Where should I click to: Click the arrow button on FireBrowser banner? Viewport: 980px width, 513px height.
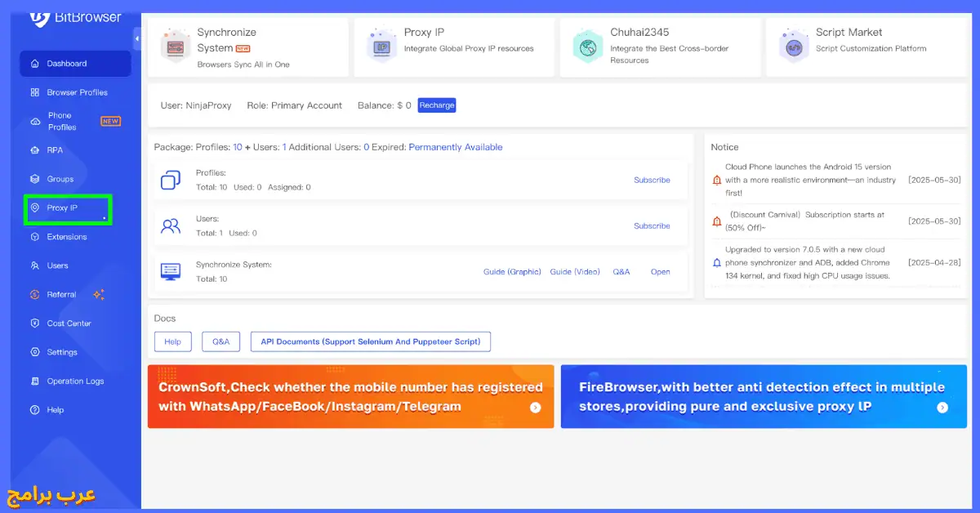(x=942, y=408)
